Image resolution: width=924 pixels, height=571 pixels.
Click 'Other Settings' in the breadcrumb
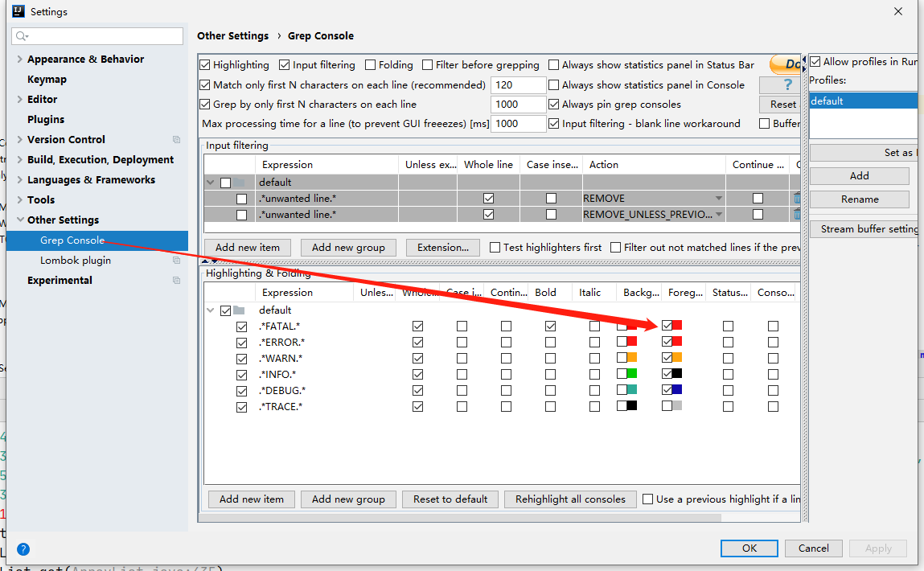[x=233, y=35]
